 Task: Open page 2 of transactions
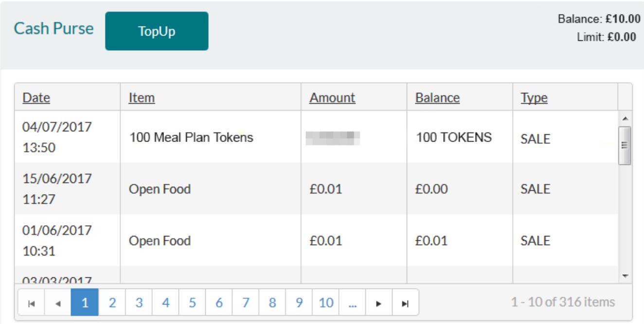112,303
